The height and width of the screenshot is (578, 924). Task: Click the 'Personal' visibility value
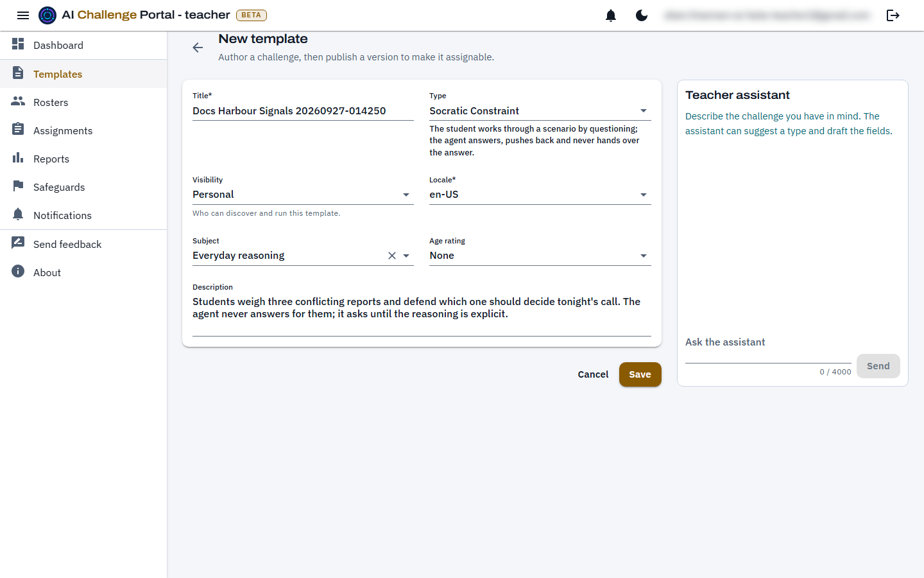(x=213, y=195)
